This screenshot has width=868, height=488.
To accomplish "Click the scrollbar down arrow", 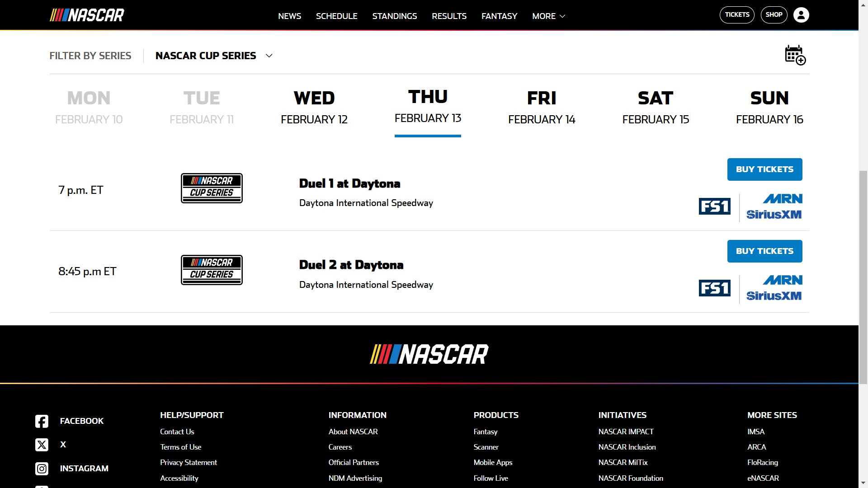I will point(863,484).
